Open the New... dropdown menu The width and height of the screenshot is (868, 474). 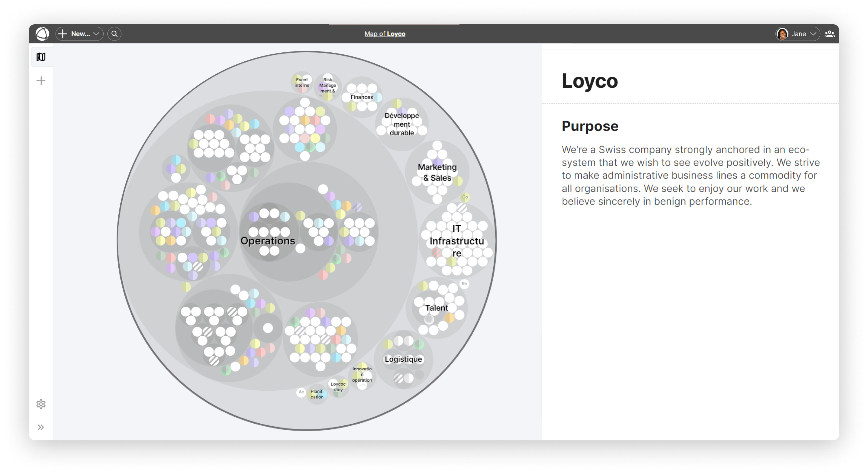pyautogui.click(x=96, y=34)
